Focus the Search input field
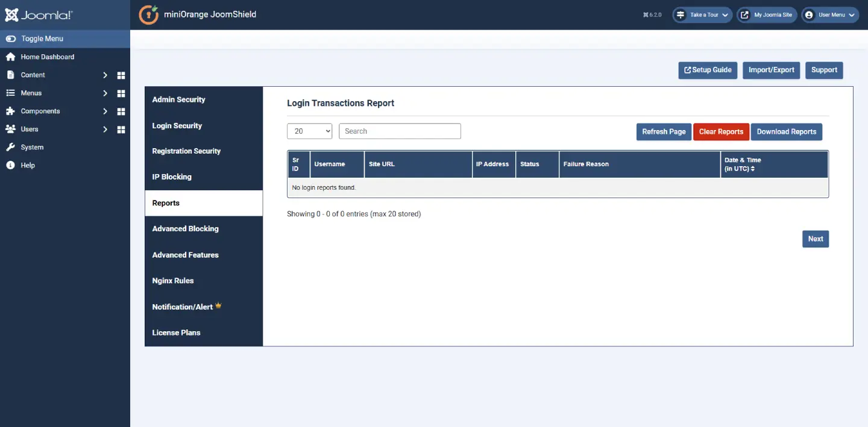Screen dimensions: 868x427 [400, 131]
